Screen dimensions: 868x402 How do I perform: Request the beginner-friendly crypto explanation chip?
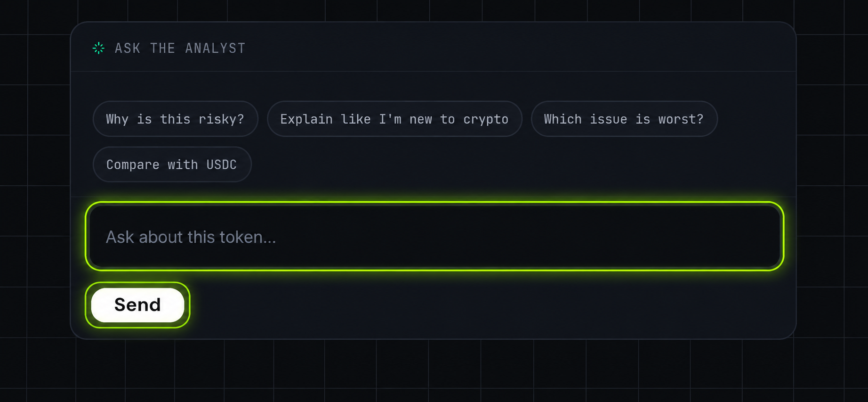click(394, 119)
